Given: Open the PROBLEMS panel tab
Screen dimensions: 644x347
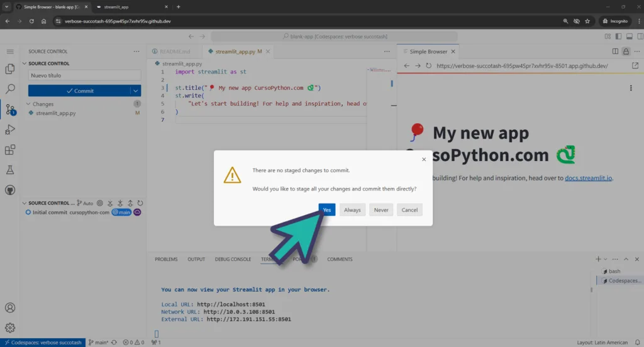Looking at the screenshot, I should (166, 259).
